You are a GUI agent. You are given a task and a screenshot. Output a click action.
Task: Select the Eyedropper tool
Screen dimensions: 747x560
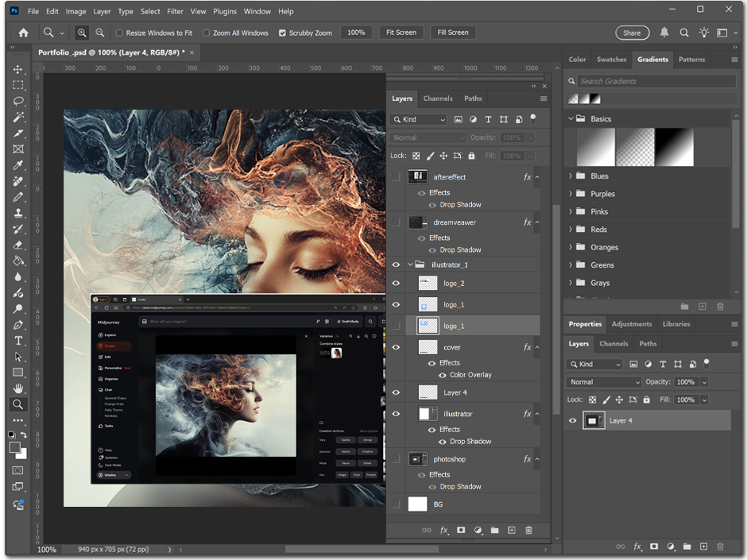(x=17, y=165)
